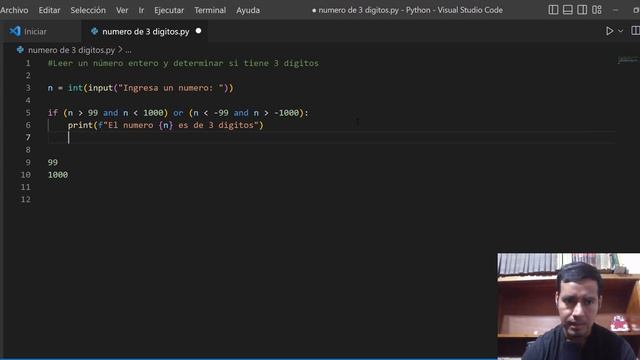Image resolution: width=640 pixels, height=360 pixels.
Task: Open the Editar menu
Action: click(x=49, y=10)
